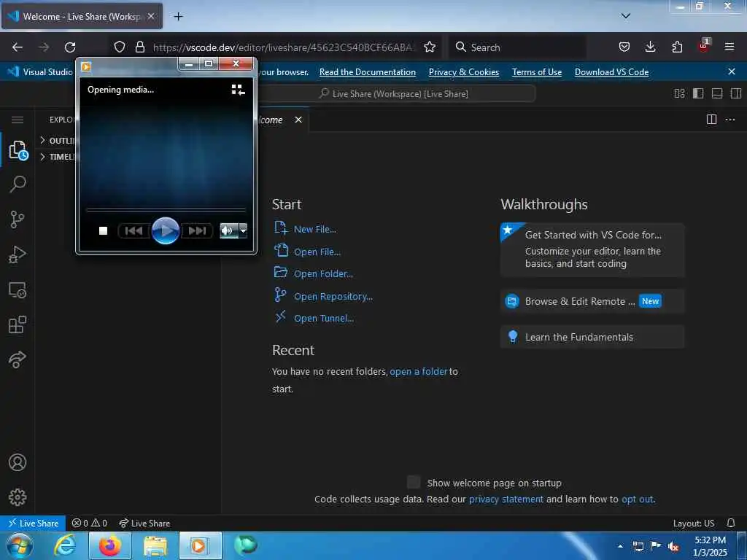Open the Source Control view
The width and height of the screenshot is (747, 560).
pyautogui.click(x=18, y=219)
